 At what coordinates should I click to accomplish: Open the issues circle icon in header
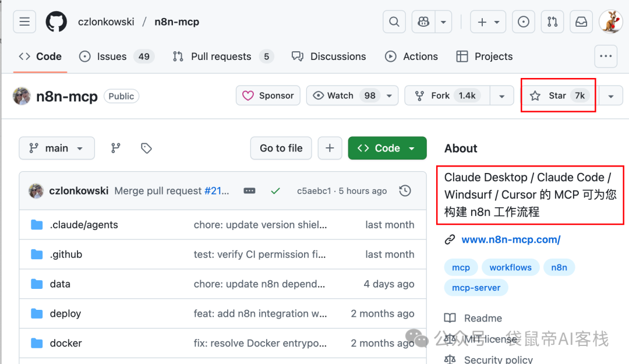click(523, 22)
